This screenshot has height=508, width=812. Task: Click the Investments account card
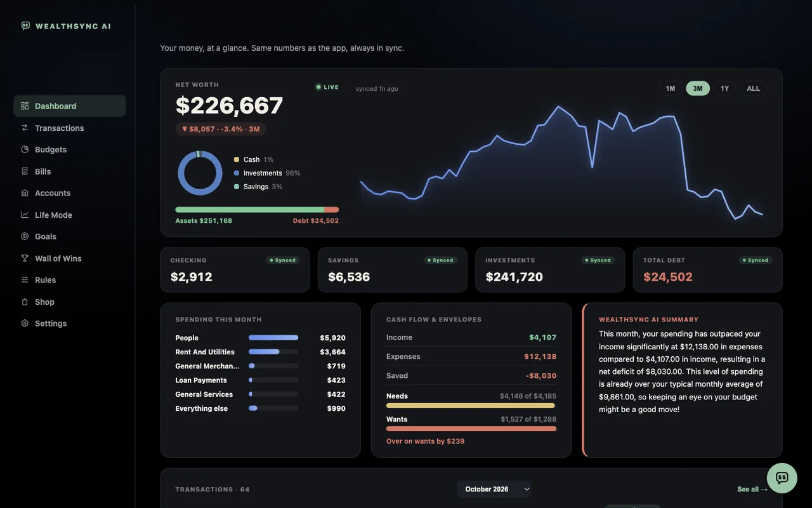point(550,270)
